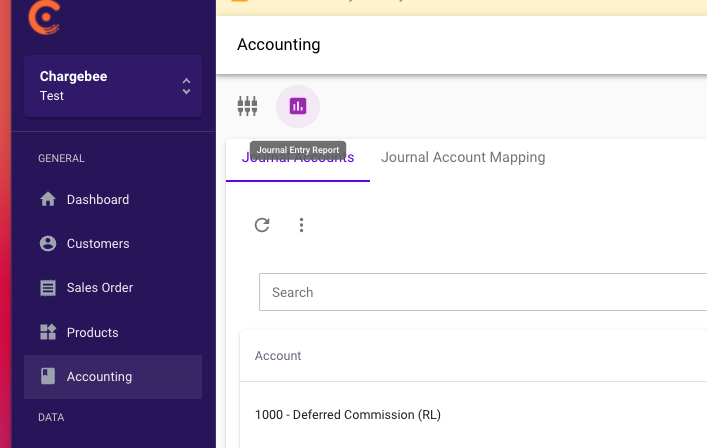Click the Sales Order receipt icon

[x=48, y=288]
